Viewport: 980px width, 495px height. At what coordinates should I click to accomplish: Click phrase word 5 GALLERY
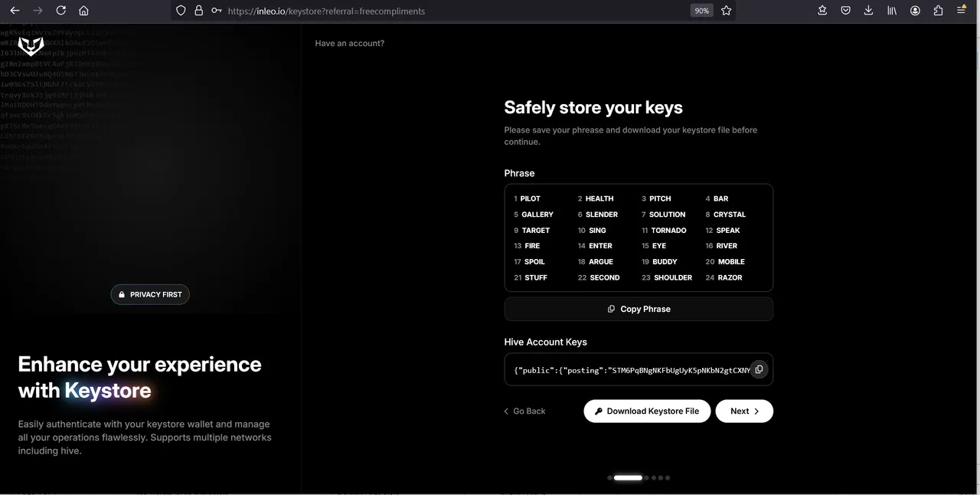coord(534,215)
